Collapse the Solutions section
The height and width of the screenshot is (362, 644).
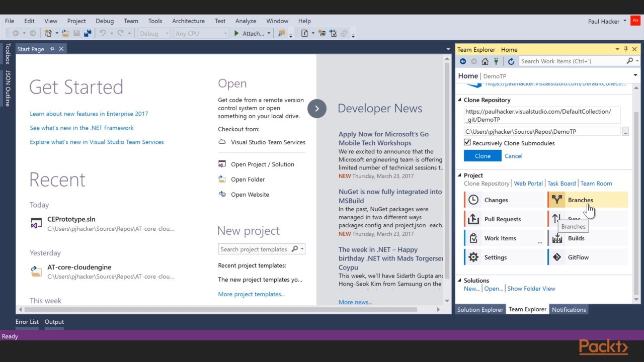[459, 281]
